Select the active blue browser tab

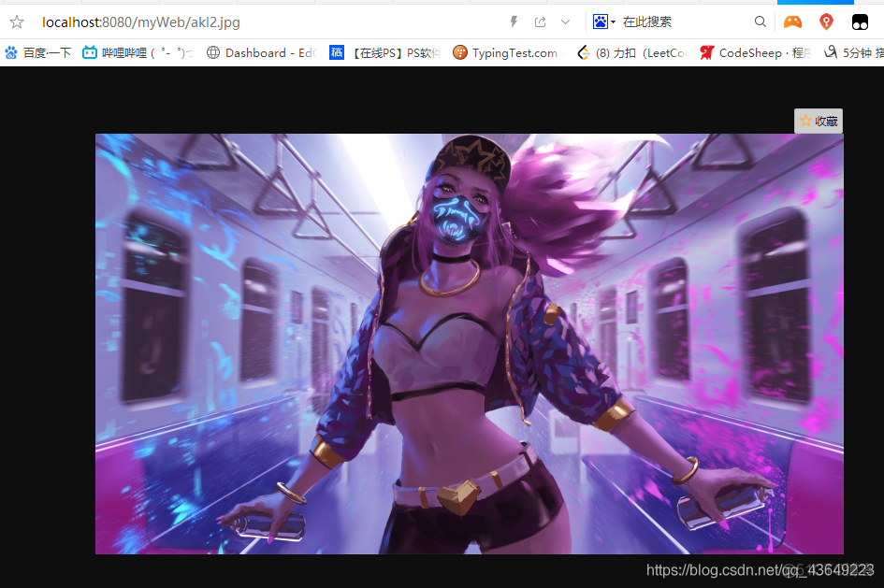click(815, 2)
